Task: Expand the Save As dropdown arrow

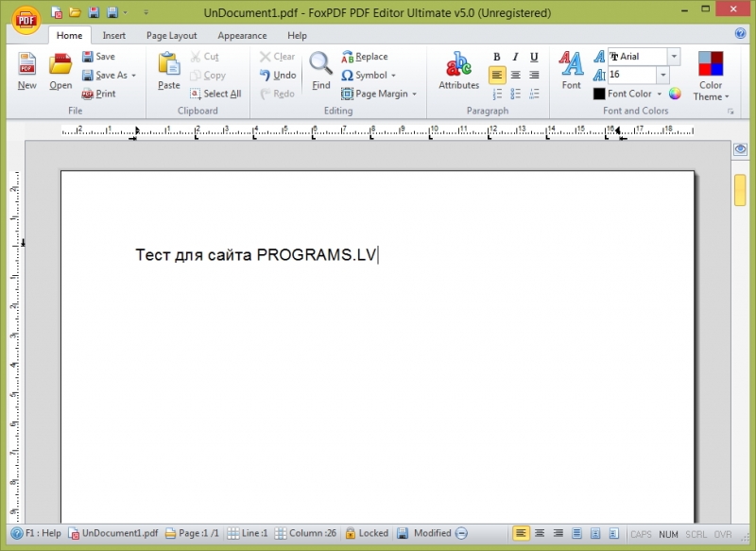Action: (133, 76)
